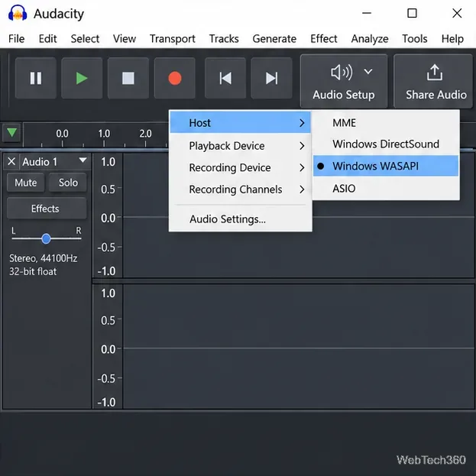Open Effects for Audio 1 track

pyautogui.click(x=47, y=209)
